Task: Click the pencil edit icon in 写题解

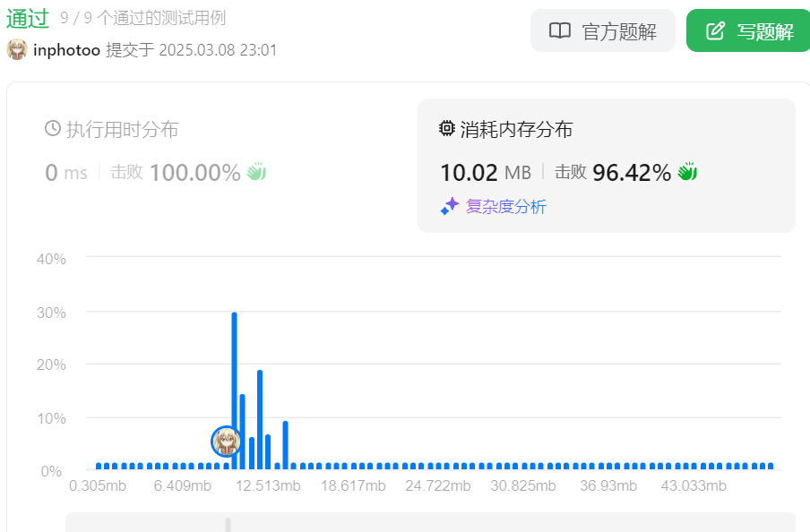Action: coord(715,31)
